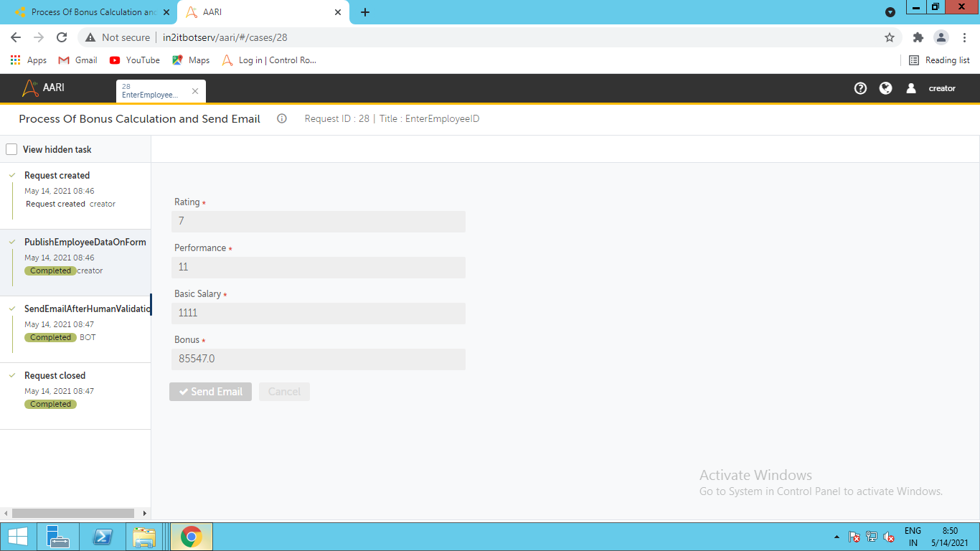Screen dimensions: 980x551
Task: Open a new browser tab
Action: click(x=365, y=12)
